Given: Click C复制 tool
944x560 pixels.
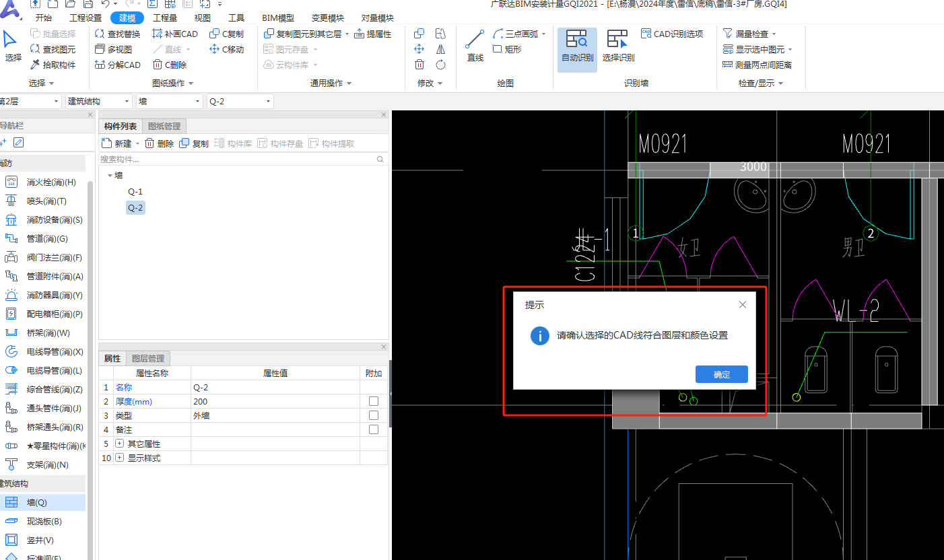Looking at the screenshot, I should (x=226, y=34).
